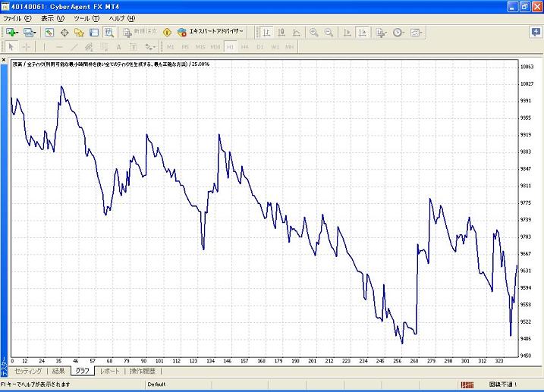Image resolution: width=544 pixels, height=392 pixels.
Task: Select the M30 timeframe button
Action: tap(215, 46)
